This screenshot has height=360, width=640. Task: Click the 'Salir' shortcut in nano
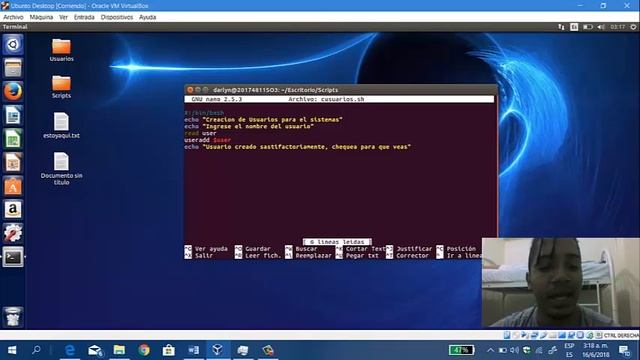(199, 256)
